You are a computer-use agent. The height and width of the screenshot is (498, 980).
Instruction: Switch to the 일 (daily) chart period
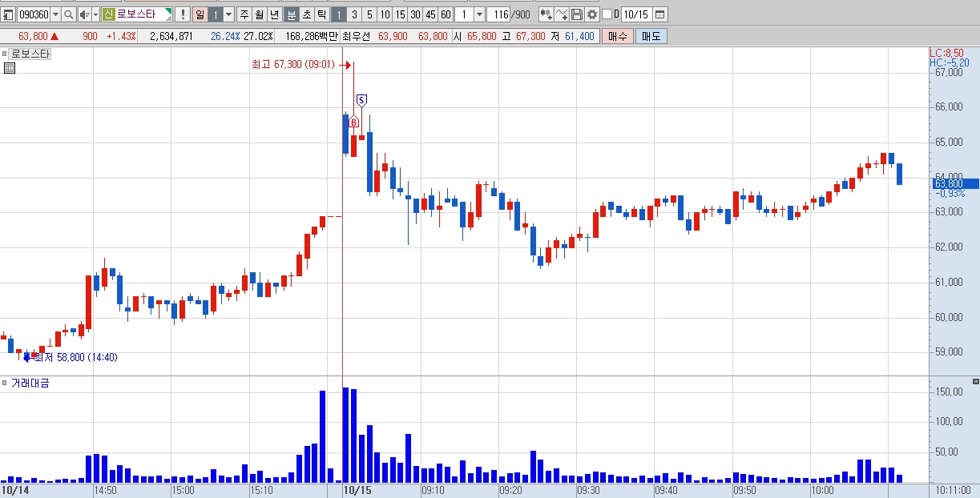[200, 14]
